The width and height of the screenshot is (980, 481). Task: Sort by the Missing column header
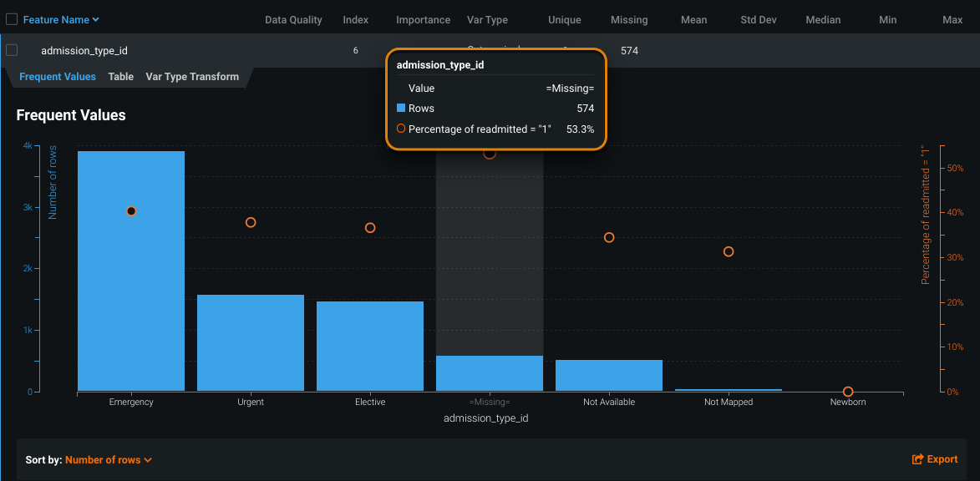629,19
